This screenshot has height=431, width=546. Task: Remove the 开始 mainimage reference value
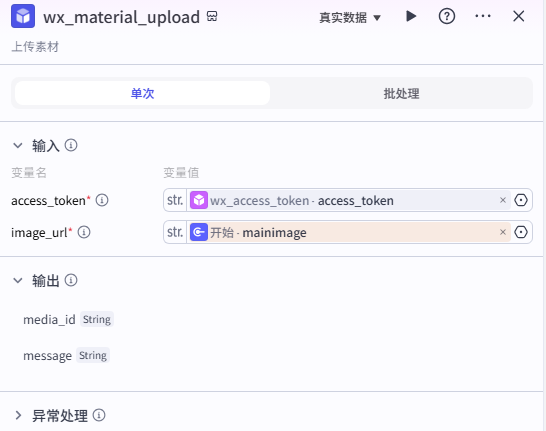502,232
